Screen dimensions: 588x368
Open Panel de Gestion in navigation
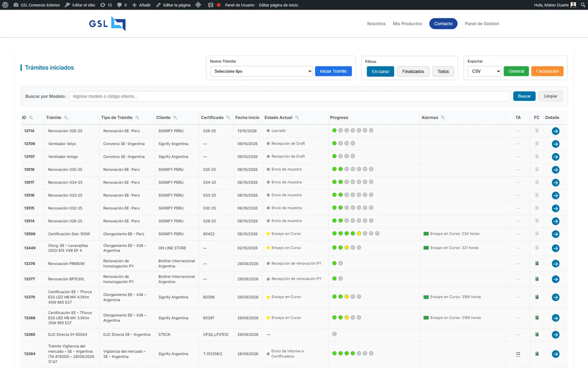point(482,24)
